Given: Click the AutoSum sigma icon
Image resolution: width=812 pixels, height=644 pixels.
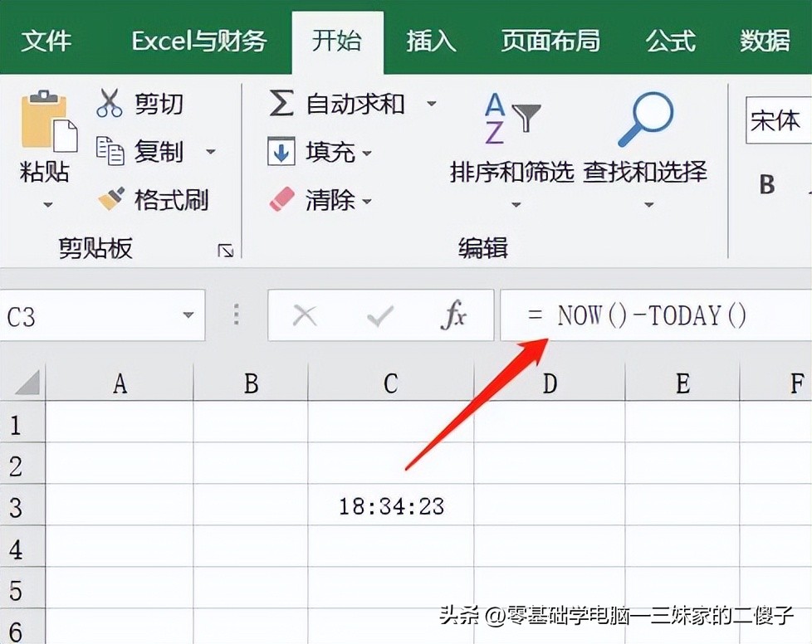Looking at the screenshot, I should pyautogui.click(x=281, y=104).
